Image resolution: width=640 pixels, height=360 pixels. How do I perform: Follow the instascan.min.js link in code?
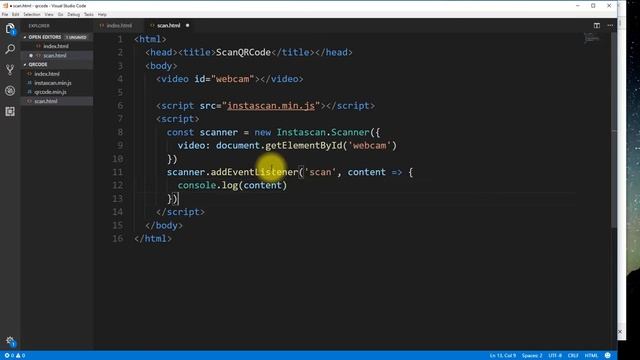271,106
